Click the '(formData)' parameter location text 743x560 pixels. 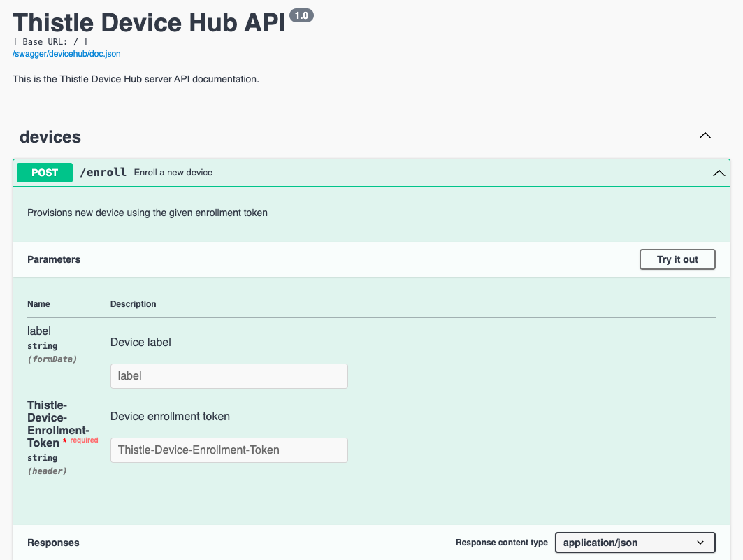pyautogui.click(x=52, y=359)
